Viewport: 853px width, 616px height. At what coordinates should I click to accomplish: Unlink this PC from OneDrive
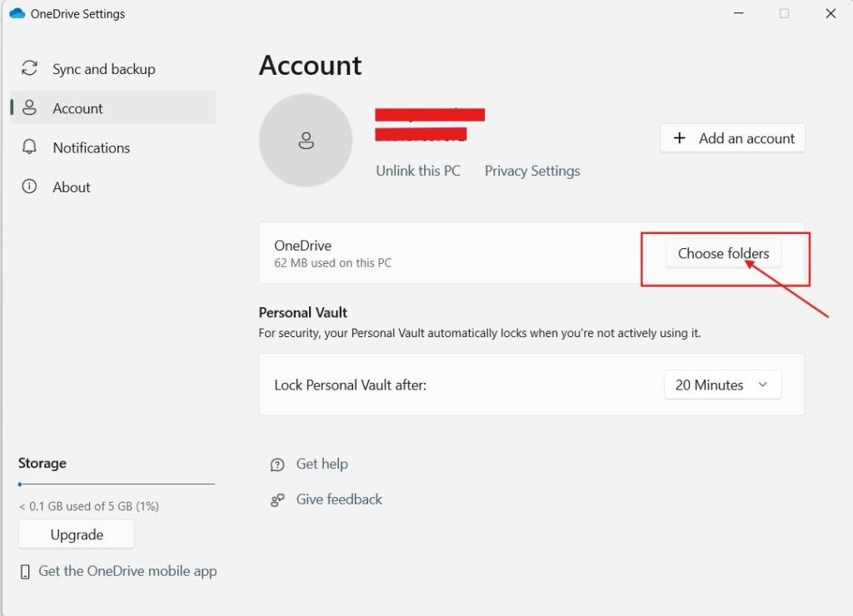pyautogui.click(x=418, y=171)
